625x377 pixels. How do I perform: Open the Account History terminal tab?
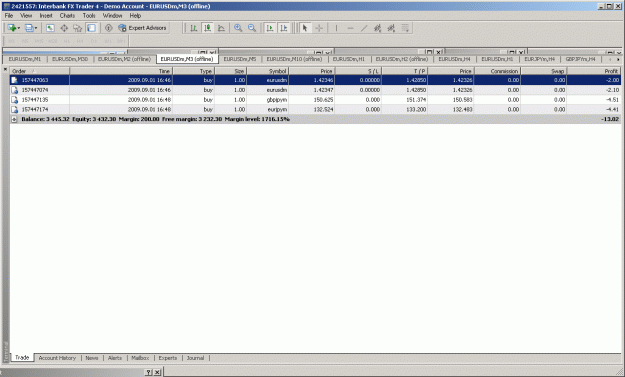point(57,358)
